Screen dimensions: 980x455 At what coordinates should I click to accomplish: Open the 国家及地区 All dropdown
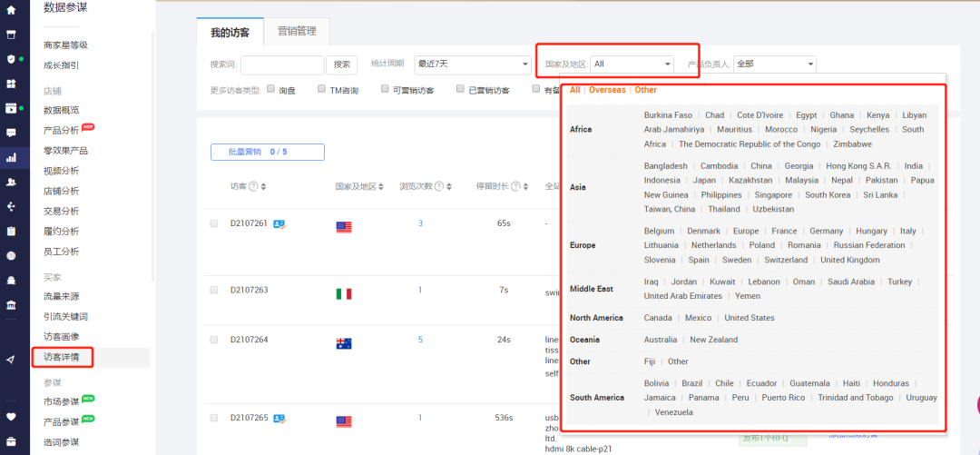pos(632,64)
